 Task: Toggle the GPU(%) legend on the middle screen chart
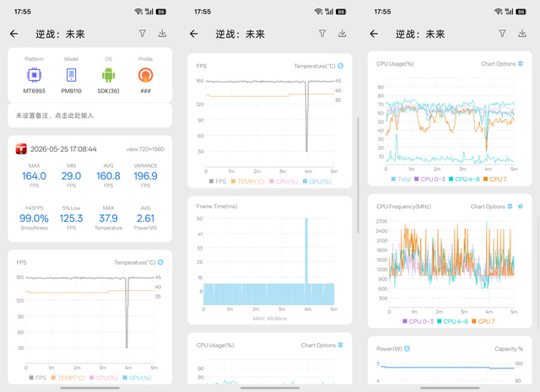point(317,181)
